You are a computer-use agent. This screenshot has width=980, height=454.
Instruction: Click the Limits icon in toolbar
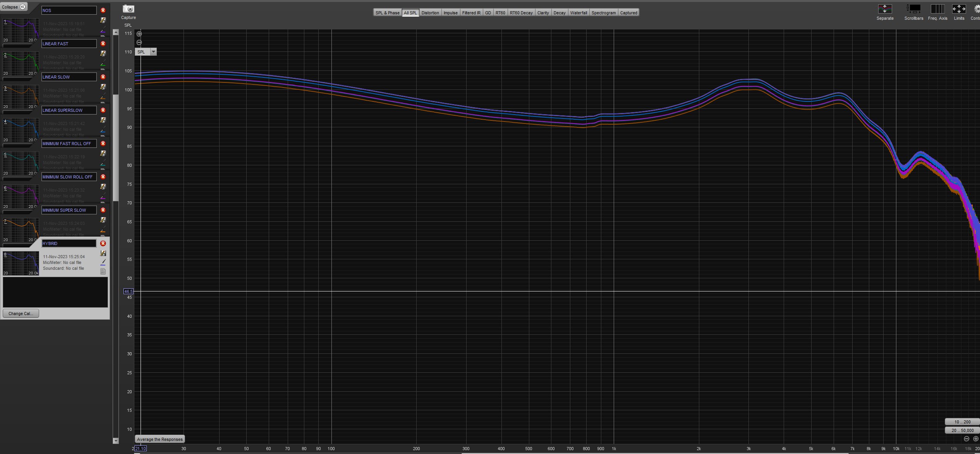tap(959, 9)
